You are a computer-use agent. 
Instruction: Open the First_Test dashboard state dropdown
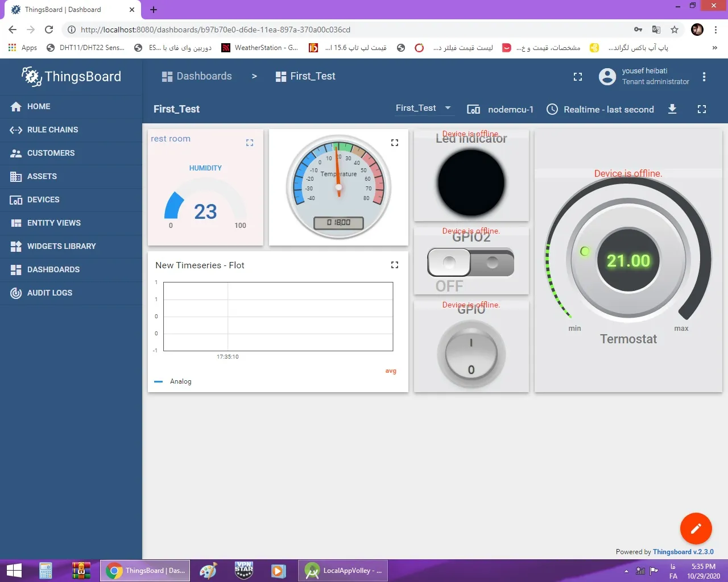coord(423,108)
